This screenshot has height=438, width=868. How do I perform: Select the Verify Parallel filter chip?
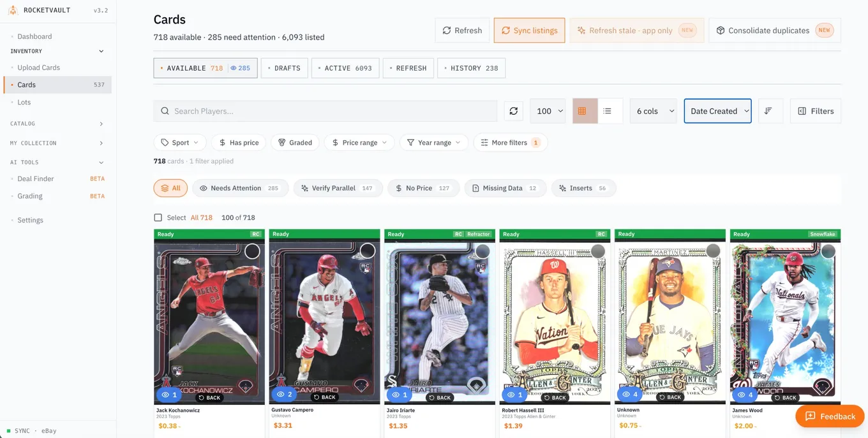coord(338,188)
